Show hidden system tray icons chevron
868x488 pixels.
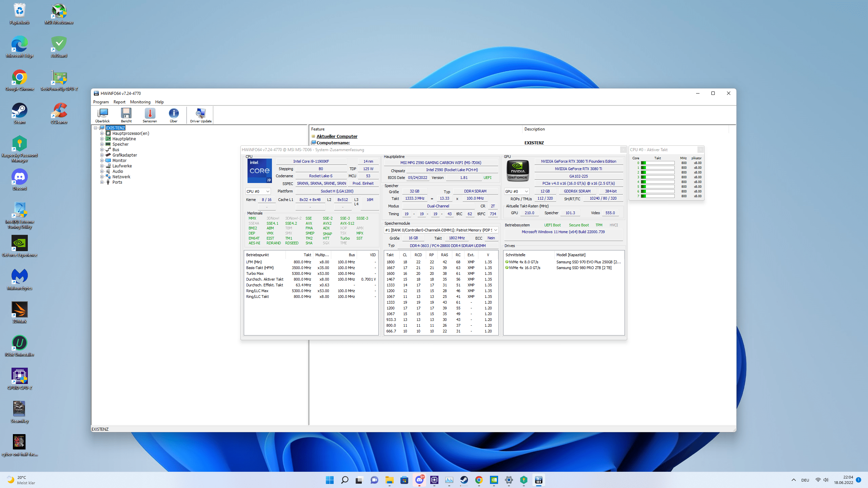tap(793, 480)
